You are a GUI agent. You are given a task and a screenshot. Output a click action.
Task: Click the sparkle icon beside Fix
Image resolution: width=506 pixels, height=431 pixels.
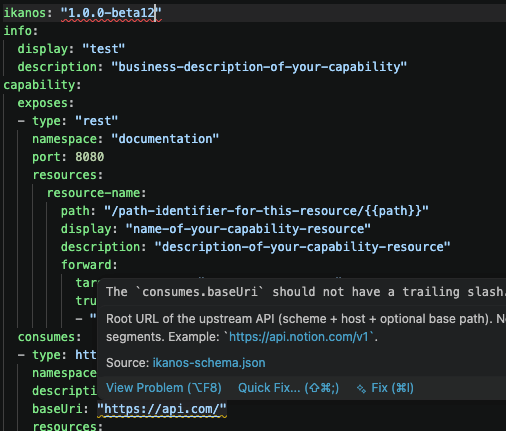(361, 389)
